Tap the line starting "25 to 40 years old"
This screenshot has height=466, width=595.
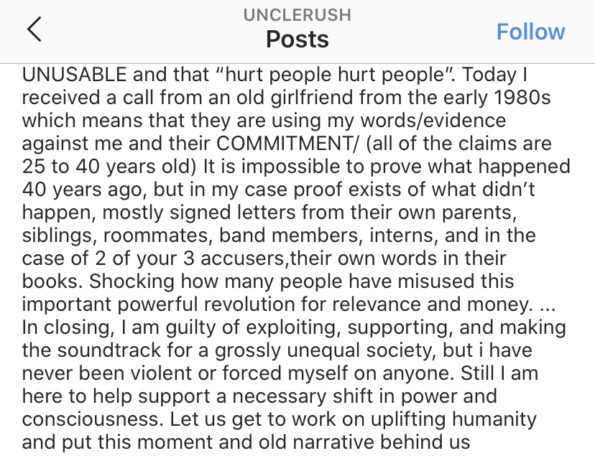296,167
